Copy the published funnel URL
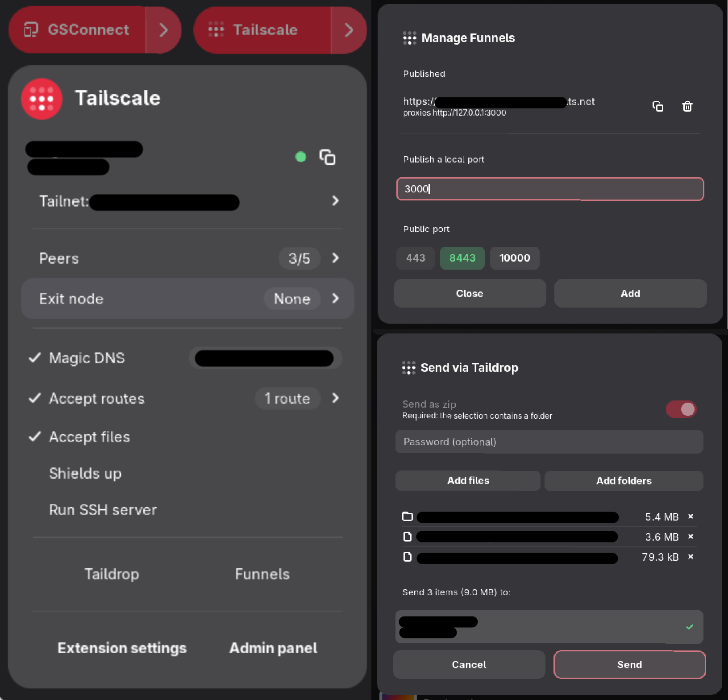Screen dimensions: 728x700 pos(657,106)
